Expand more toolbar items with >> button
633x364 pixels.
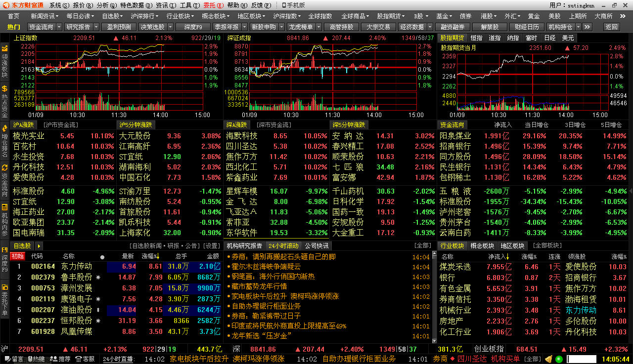point(587,27)
